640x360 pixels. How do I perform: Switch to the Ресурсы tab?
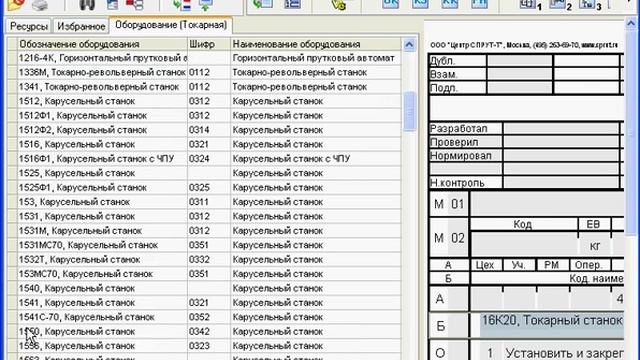tap(29, 26)
